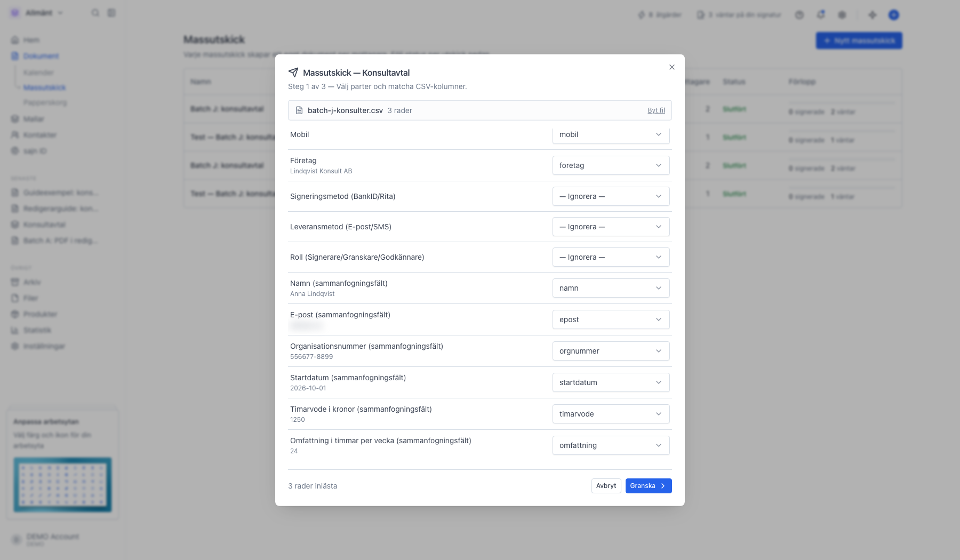Viewport: 960px width, 560px height.
Task: Open Dokument in the left sidebar
Action: pyautogui.click(x=41, y=56)
